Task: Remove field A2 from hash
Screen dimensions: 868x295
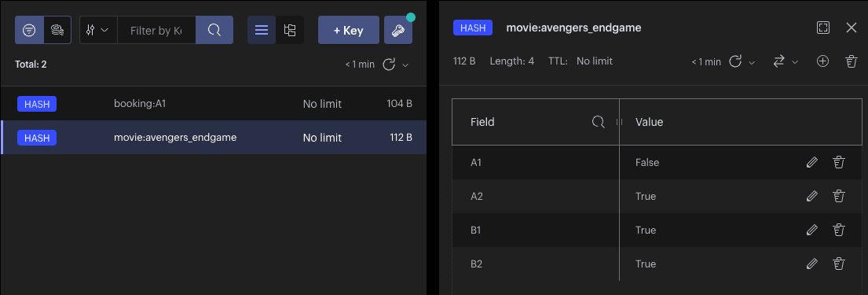Action: 839,197
